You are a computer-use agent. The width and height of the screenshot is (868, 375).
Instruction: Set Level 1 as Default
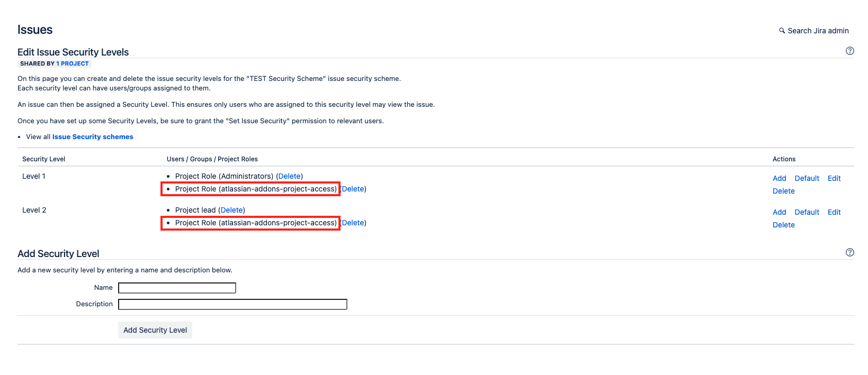pos(807,178)
